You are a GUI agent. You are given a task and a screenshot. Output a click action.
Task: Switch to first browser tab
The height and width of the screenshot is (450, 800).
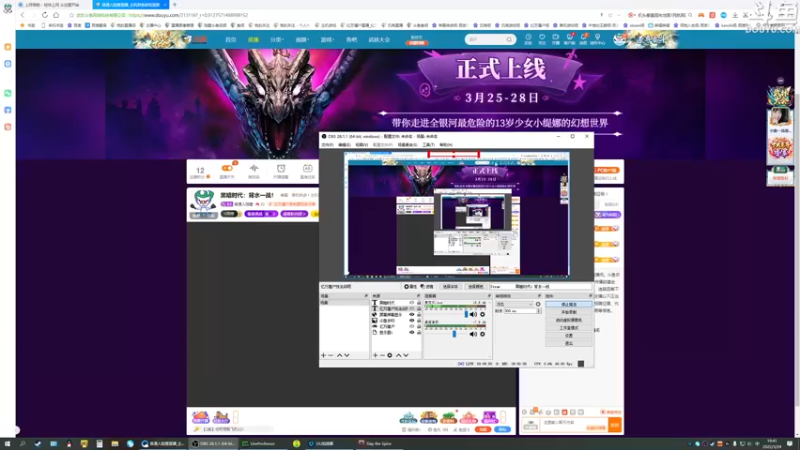pyautogui.click(x=54, y=5)
